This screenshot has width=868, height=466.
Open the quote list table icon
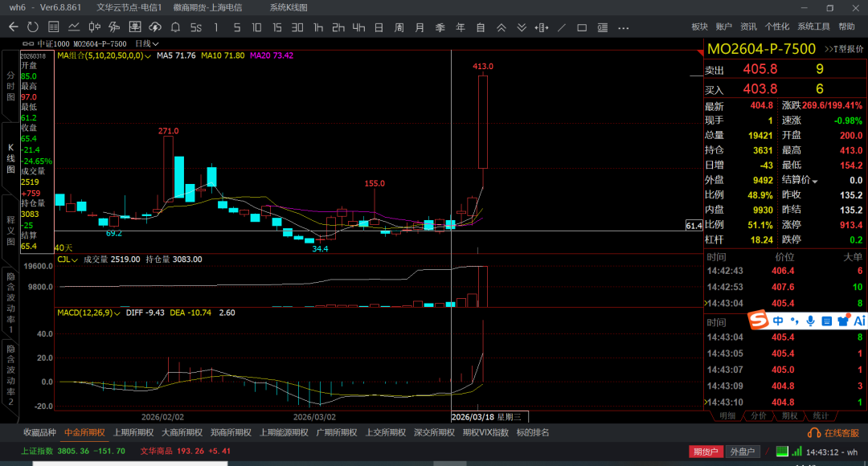[x=53, y=27]
